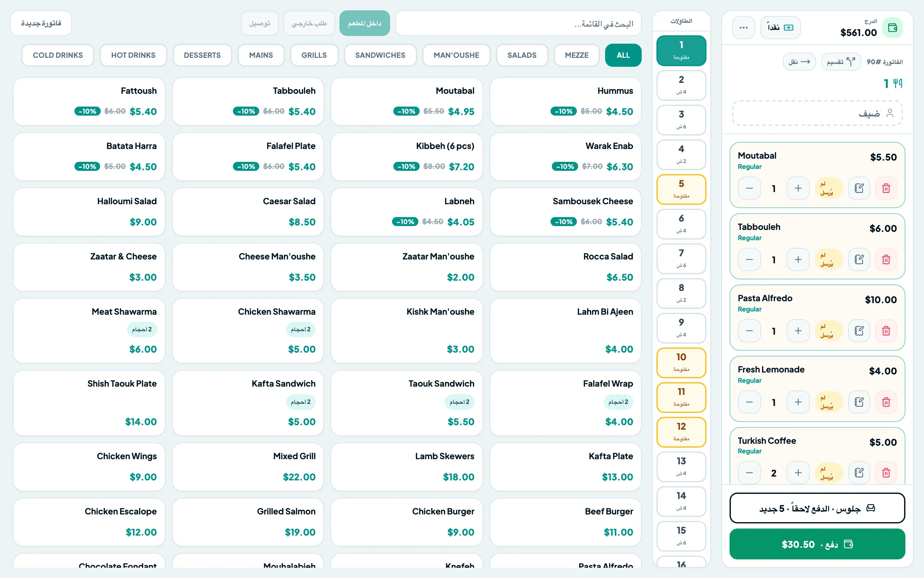The image size is (924, 578).
Task: Filter menu by SALADS category
Action: [522, 55]
